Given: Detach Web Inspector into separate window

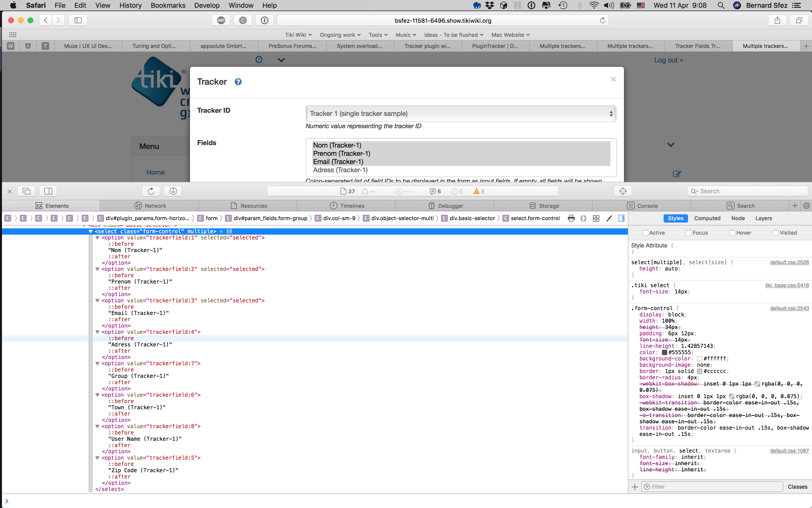Looking at the screenshot, I should click(x=27, y=191).
